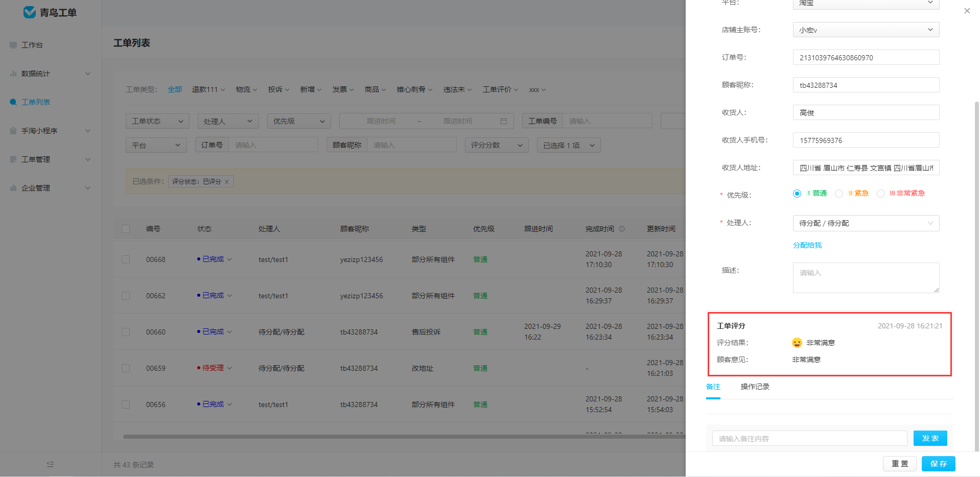Click the 顾客昵称 filter input
The image size is (980, 477).
[412, 145]
